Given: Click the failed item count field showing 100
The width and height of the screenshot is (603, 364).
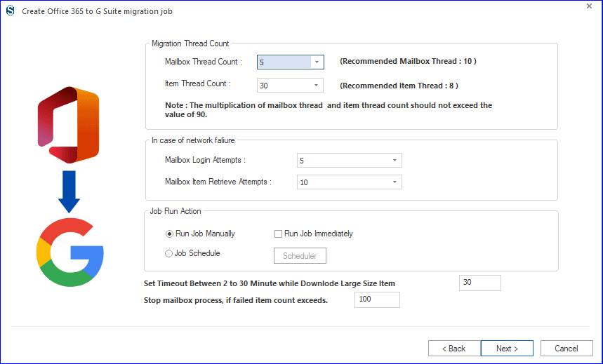Looking at the screenshot, I should [x=377, y=299].
